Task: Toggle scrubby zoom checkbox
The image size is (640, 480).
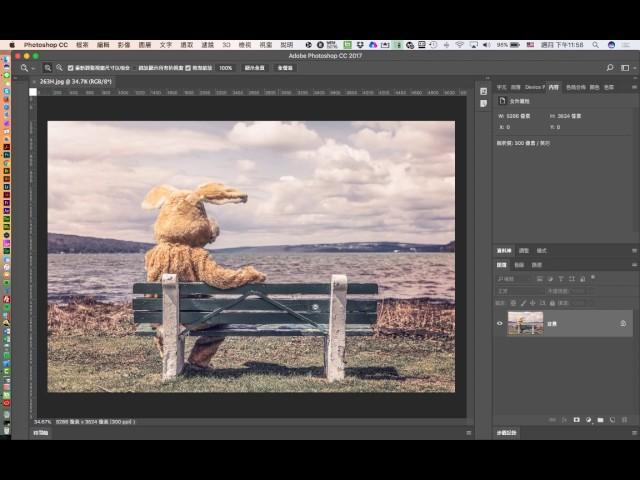Action: 188,68
